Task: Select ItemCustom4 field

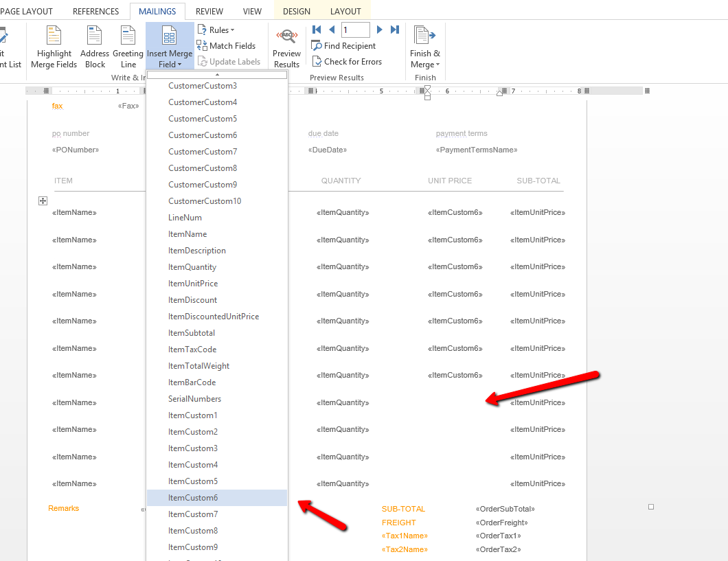Action: 217,464
